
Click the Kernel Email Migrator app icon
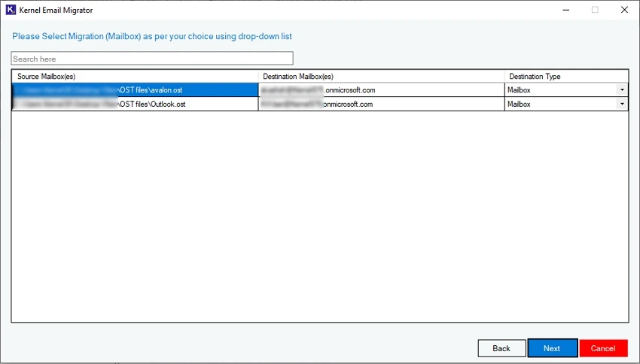[x=11, y=10]
